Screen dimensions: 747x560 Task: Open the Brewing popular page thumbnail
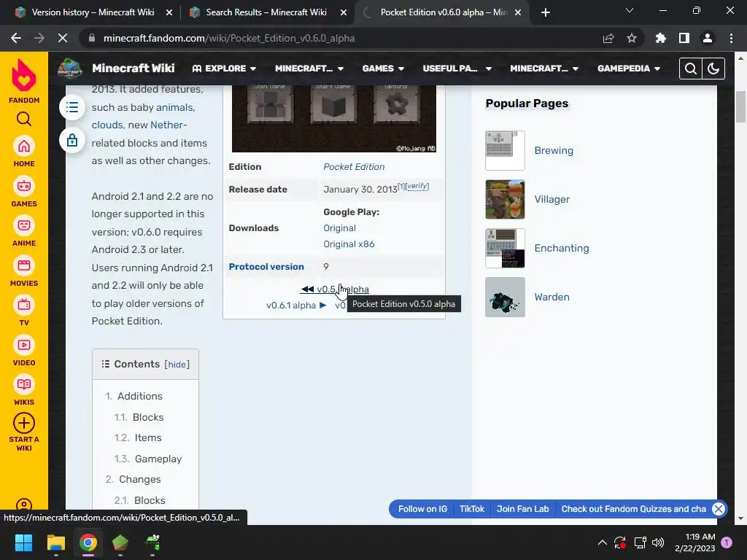[505, 150]
